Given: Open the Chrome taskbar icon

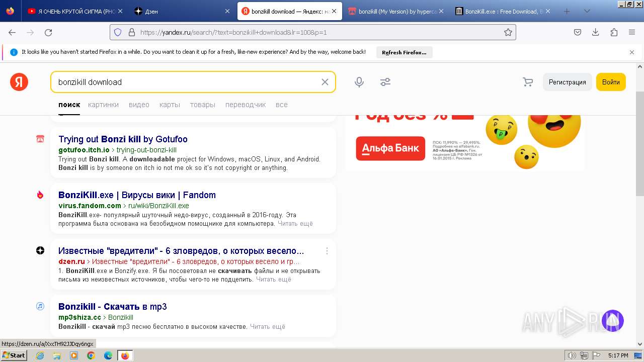Looking at the screenshot, I should (x=91, y=355).
